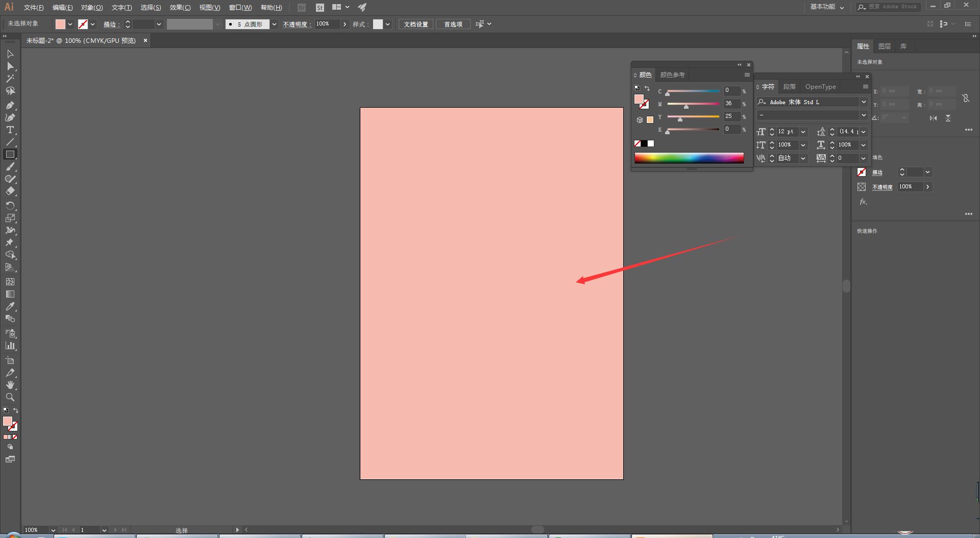Select the Pen tool

(x=10, y=105)
